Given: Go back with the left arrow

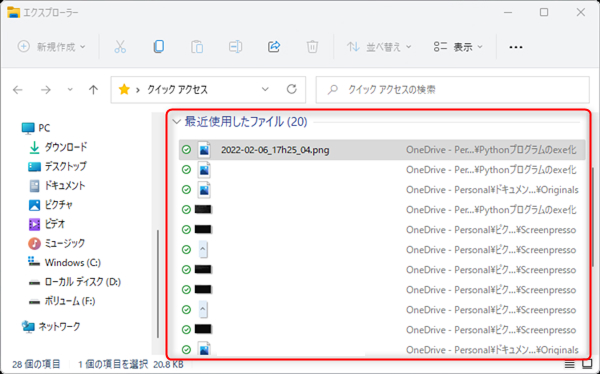Looking at the screenshot, I should [18, 90].
